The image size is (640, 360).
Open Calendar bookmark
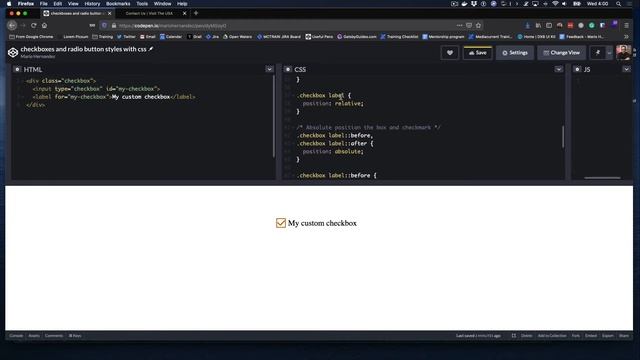171,37
